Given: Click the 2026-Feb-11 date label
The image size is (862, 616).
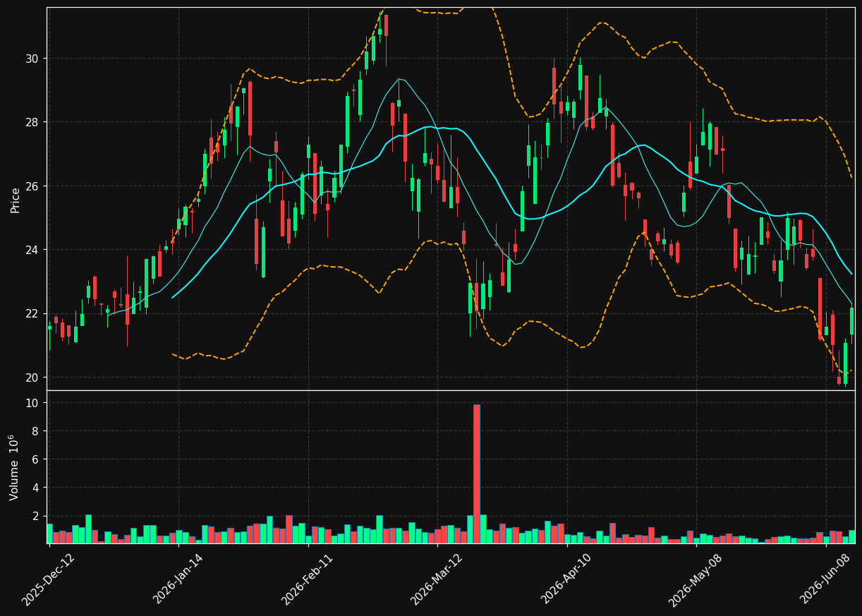Looking at the screenshot, I should click(308, 579).
